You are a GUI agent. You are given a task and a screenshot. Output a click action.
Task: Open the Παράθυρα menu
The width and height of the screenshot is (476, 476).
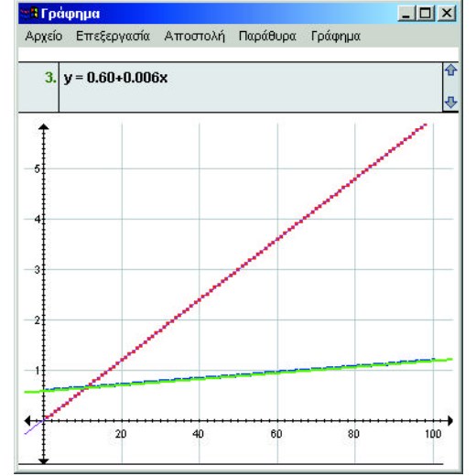pos(267,36)
